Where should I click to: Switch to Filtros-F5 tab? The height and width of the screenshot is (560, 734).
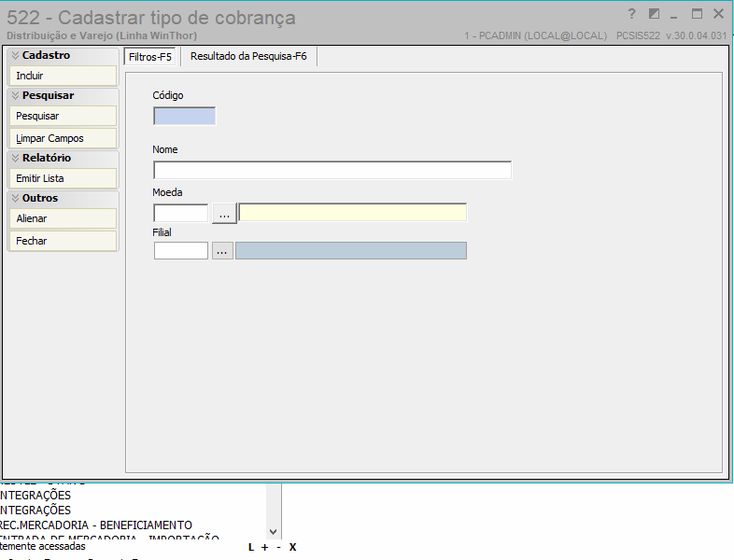[x=150, y=57]
